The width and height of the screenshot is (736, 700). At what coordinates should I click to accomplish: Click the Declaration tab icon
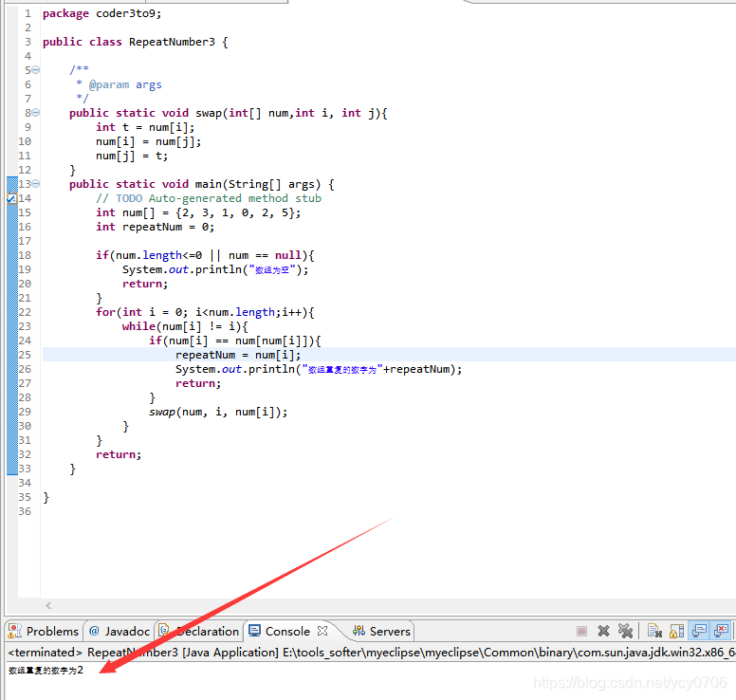(164, 631)
